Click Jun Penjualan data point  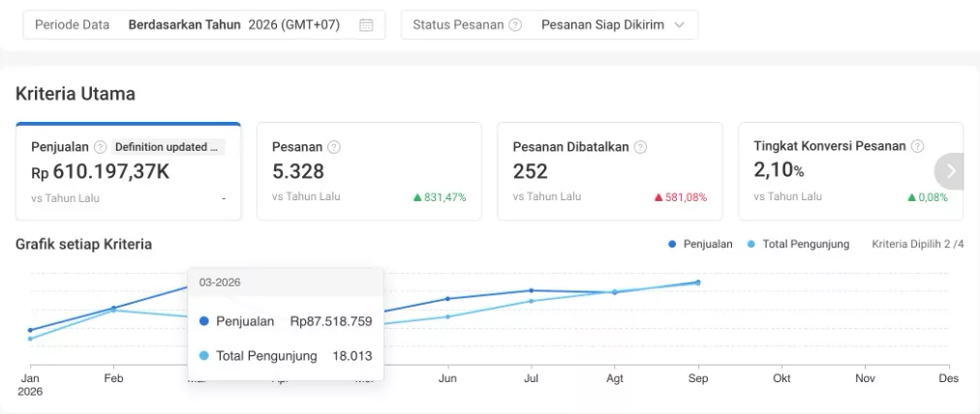(447, 299)
